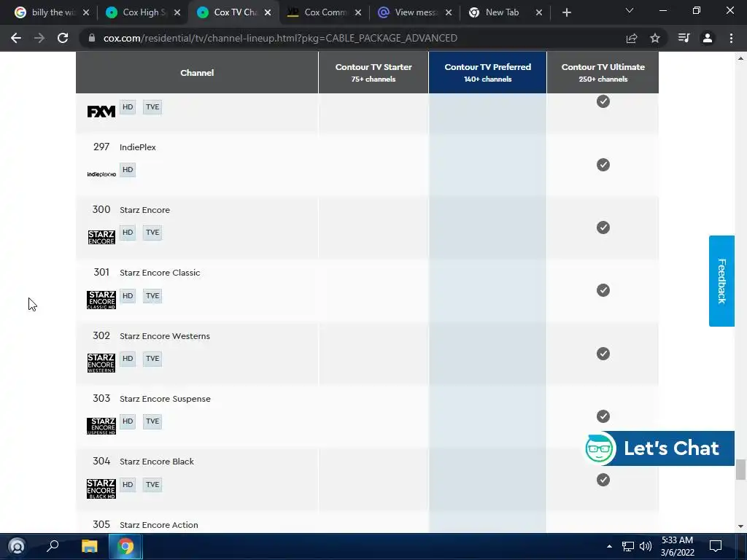Open the Feedback side tab
This screenshot has width=747, height=560.
[x=721, y=281]
